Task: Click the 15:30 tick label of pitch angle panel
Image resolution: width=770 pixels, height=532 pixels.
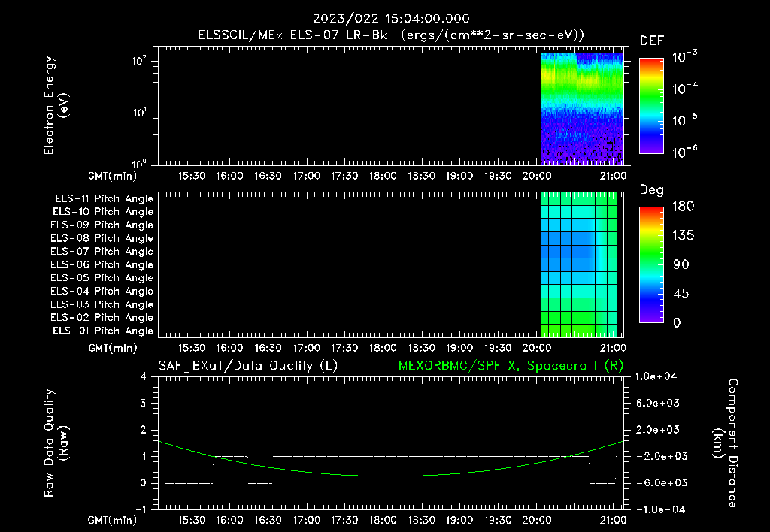Action: point(192,348)
